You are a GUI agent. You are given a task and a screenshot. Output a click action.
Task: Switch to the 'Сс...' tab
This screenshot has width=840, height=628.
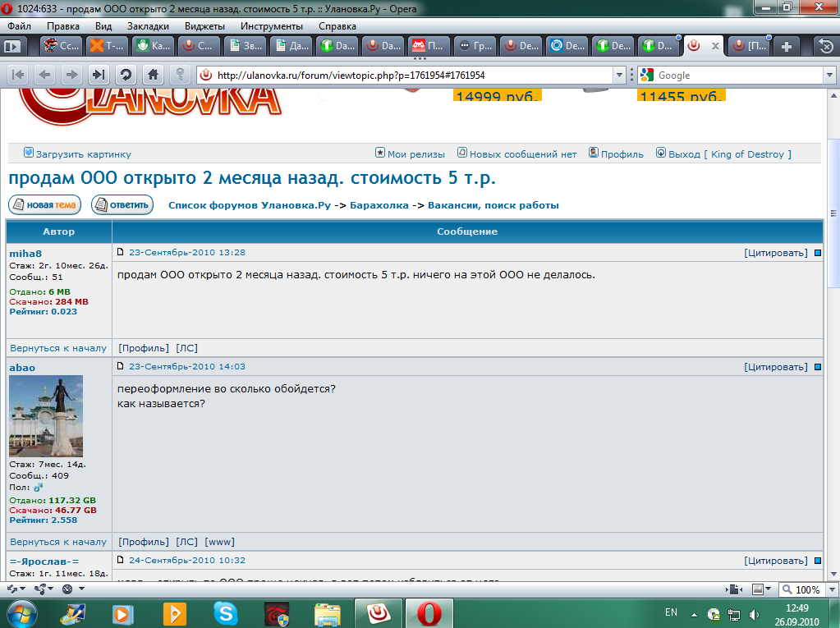pyautogui.click(x=61, y=46)
